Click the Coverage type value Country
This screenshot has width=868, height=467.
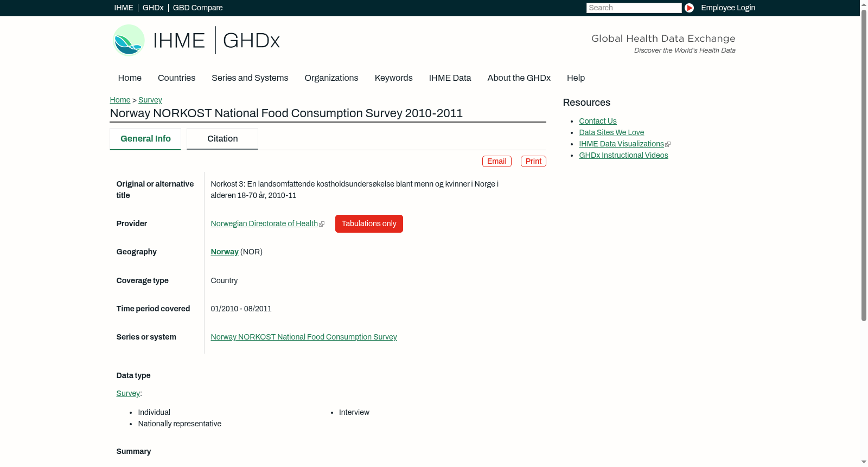click(x=224, y=280)
